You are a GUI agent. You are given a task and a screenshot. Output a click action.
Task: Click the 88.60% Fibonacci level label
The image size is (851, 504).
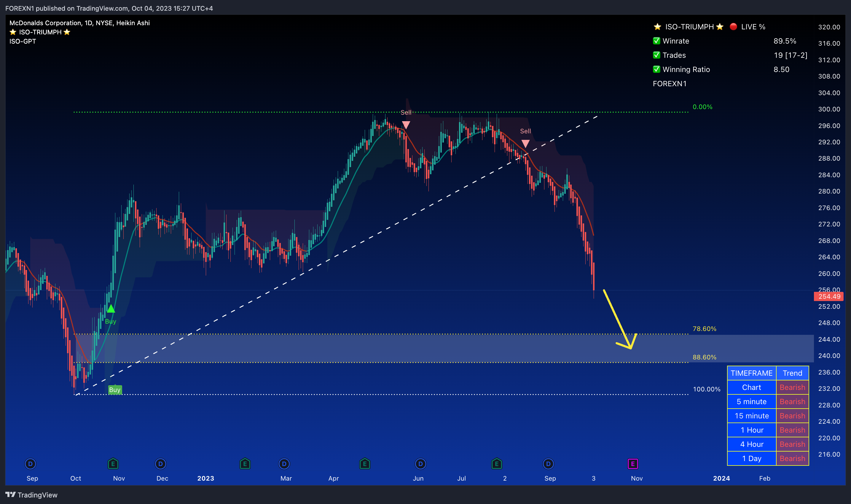pyautogui.click(x=705, y=357)
